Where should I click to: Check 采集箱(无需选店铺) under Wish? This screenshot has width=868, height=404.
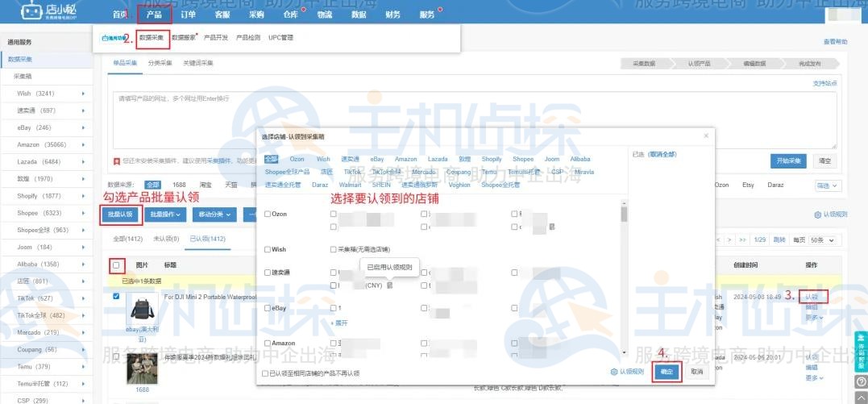coord(333,249)
